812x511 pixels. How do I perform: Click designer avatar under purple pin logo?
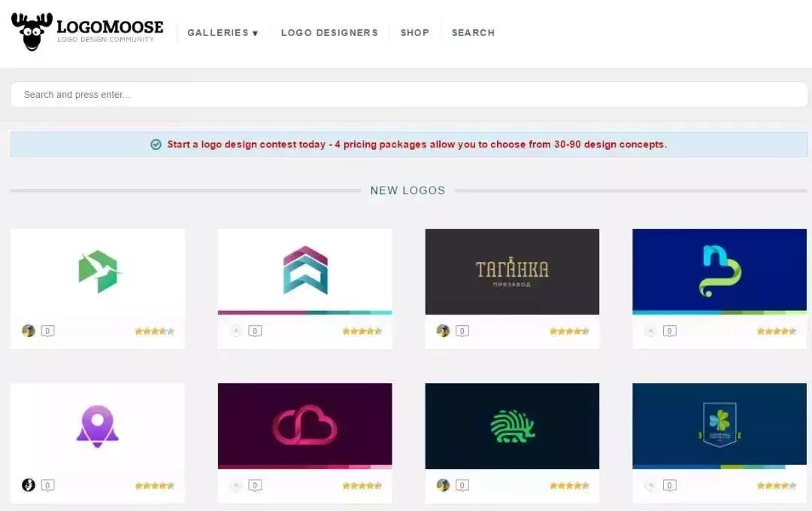point(29,485)
